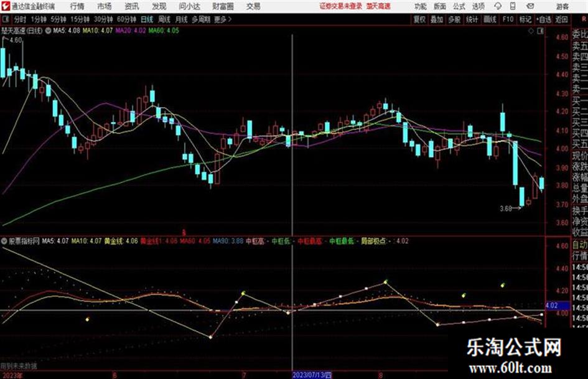
Task: Switch to 多周期 multi-period view
Action: 201,19
